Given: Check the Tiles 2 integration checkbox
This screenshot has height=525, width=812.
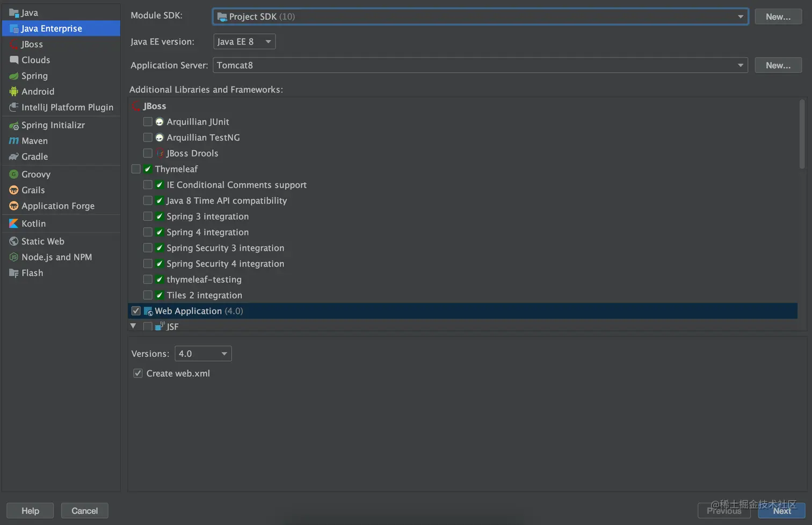Looking at the screenshot, I should pos(148,295).
